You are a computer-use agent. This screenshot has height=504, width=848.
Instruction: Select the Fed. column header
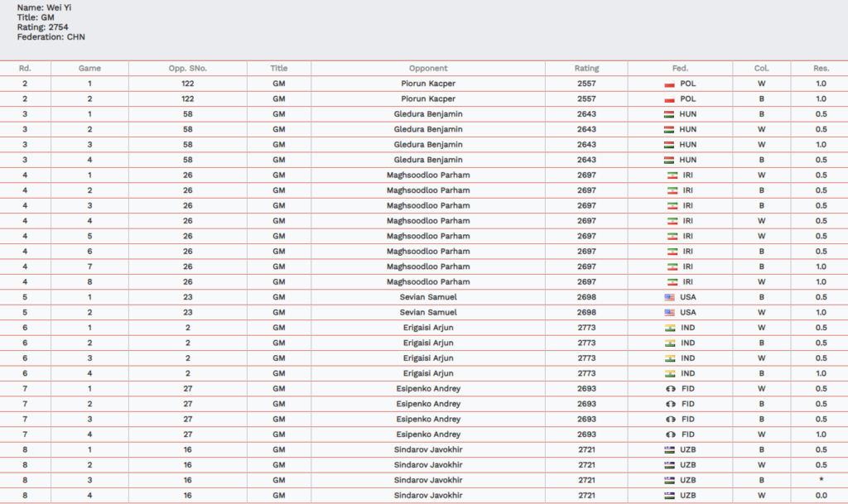click(x=680, y=69)
